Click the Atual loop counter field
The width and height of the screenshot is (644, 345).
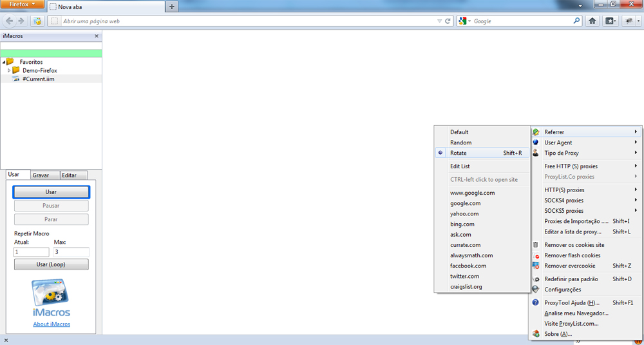click(31, 252)
